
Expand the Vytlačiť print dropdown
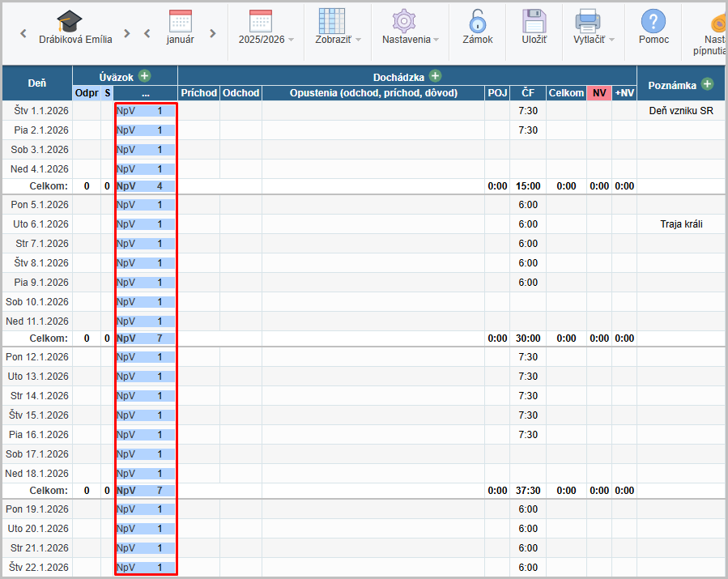(594, 39)
